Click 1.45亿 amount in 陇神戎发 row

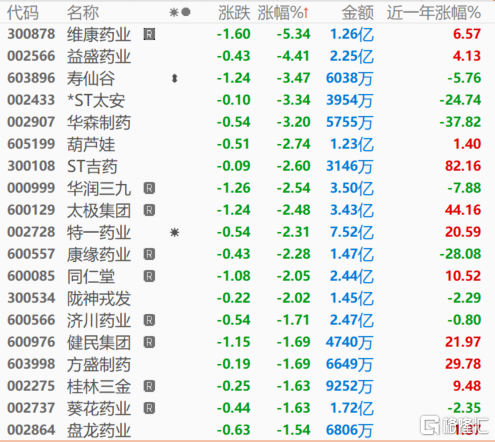pos(352,298)
